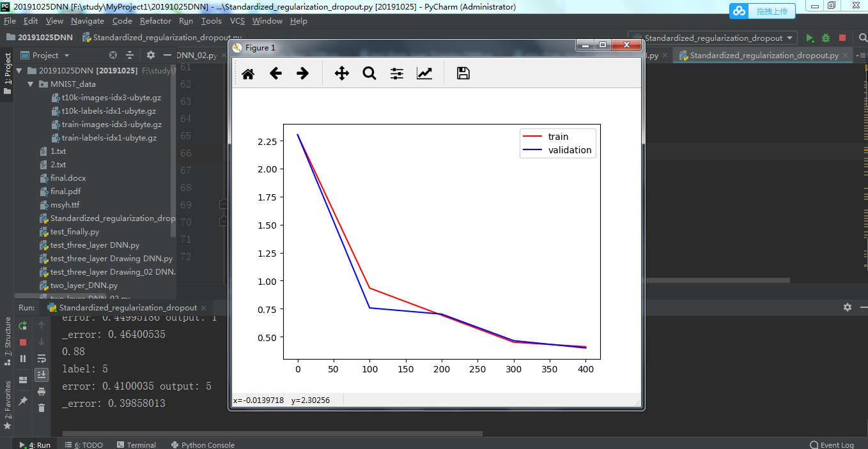Collapse the 20191025DNN root folder
The image size is (868, 449).
click(x=19, y=71)
